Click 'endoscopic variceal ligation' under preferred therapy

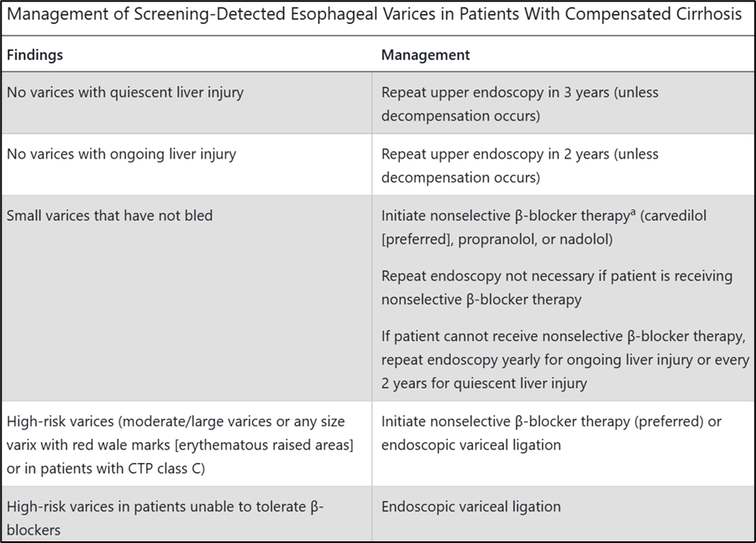471,445
